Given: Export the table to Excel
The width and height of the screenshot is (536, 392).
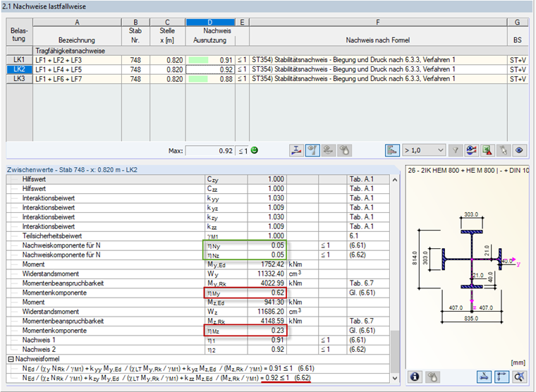Looking at the screenshot, I should coord(487,150).
